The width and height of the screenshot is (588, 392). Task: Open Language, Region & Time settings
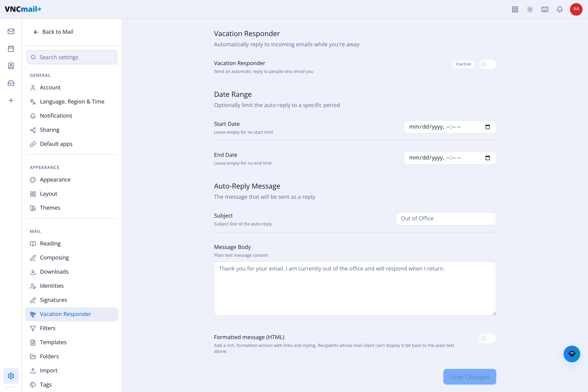tap(72, 102)
